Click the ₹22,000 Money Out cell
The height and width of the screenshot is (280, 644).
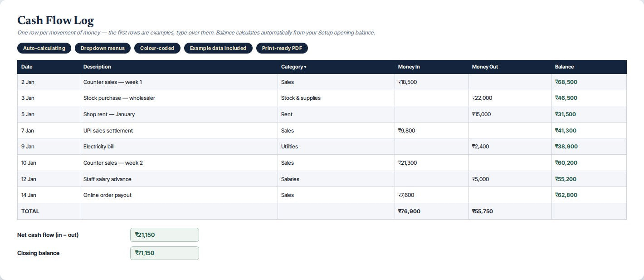point(510,98)
